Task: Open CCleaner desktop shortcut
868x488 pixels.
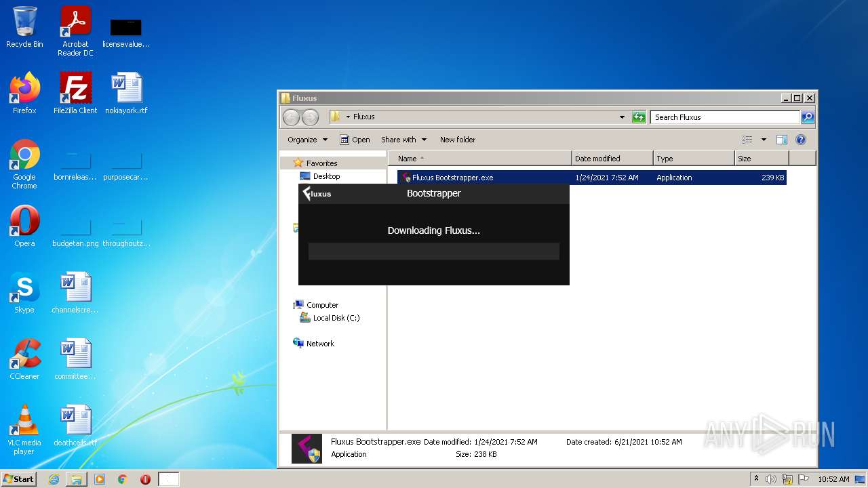Action: [24, 359]
